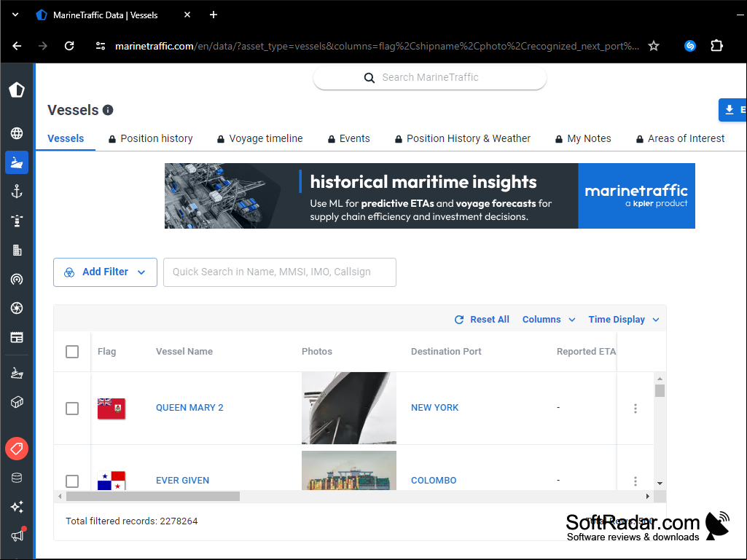Click the blue export download button
The image size is (747, 560).
pyautogui.click(x=732, y=110)
